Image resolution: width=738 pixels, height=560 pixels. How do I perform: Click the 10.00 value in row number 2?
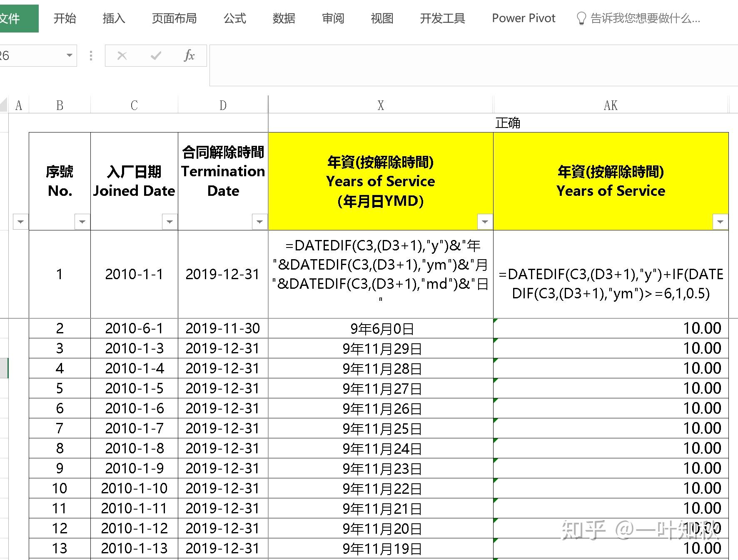point(611,328)
